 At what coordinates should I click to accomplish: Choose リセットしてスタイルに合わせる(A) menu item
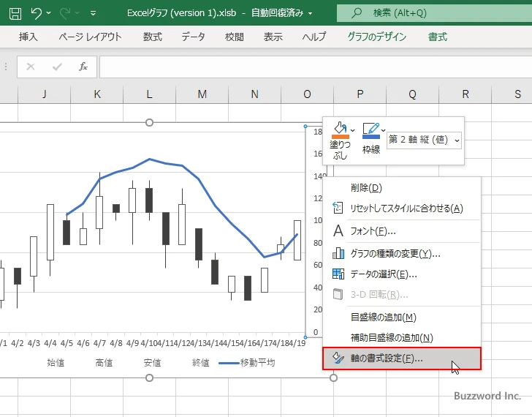click(402, 209)
